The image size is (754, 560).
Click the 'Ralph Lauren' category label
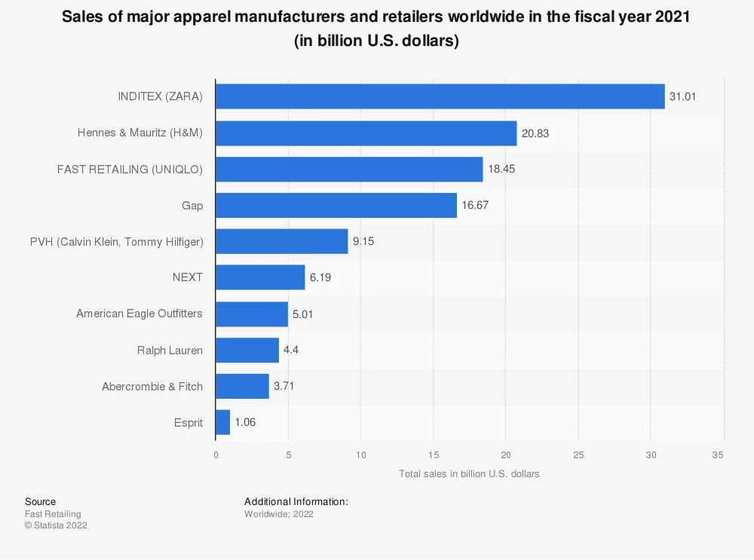click(170, 350)
